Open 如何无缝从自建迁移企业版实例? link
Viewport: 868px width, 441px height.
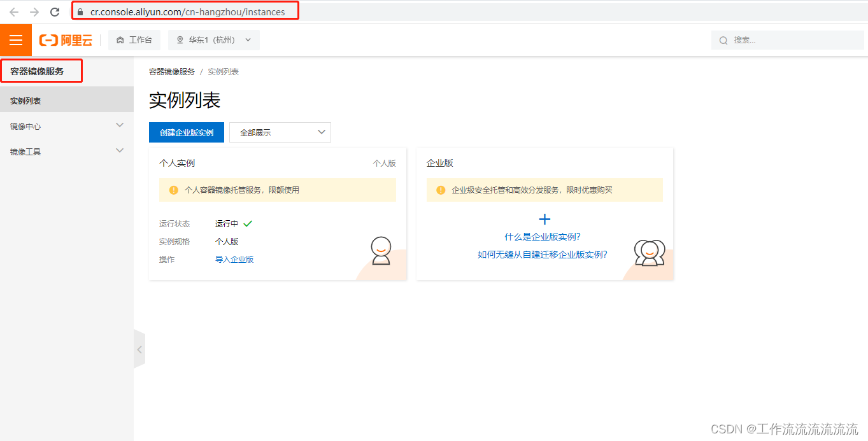pyautogui.click(x=543, y=255)
